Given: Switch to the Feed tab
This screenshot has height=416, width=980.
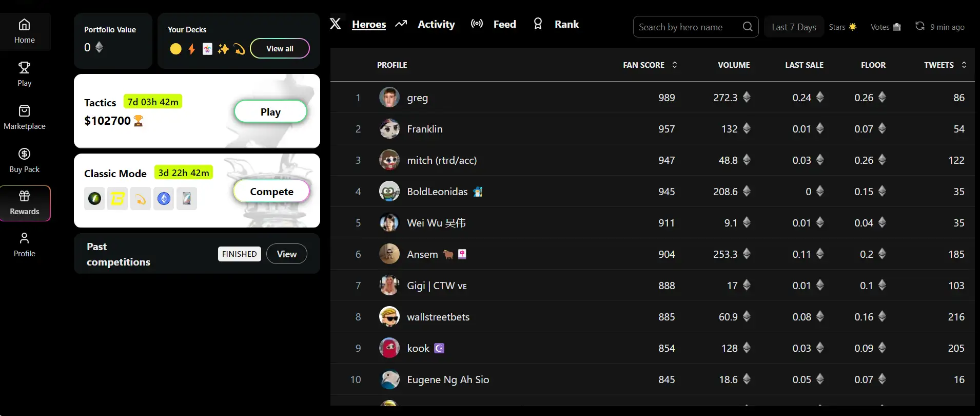Looking at the screenshot, I should [x=504, y=24].
